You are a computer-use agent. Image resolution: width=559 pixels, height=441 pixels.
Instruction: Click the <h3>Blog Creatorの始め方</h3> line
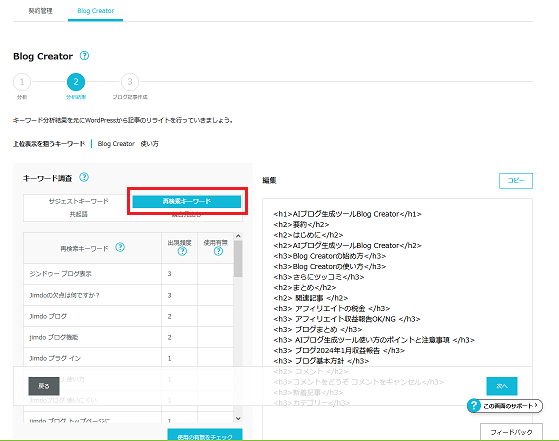(330, 256)
